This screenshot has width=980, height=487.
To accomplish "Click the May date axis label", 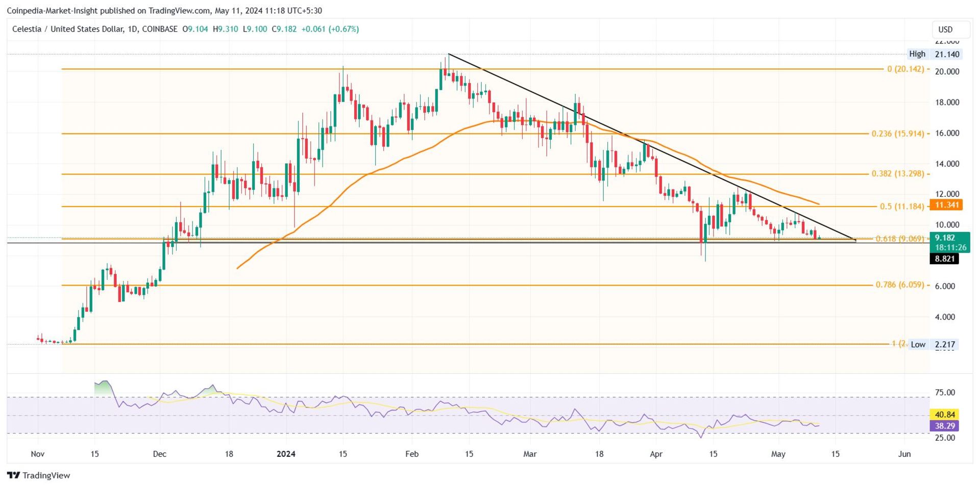I will point(778,454).
